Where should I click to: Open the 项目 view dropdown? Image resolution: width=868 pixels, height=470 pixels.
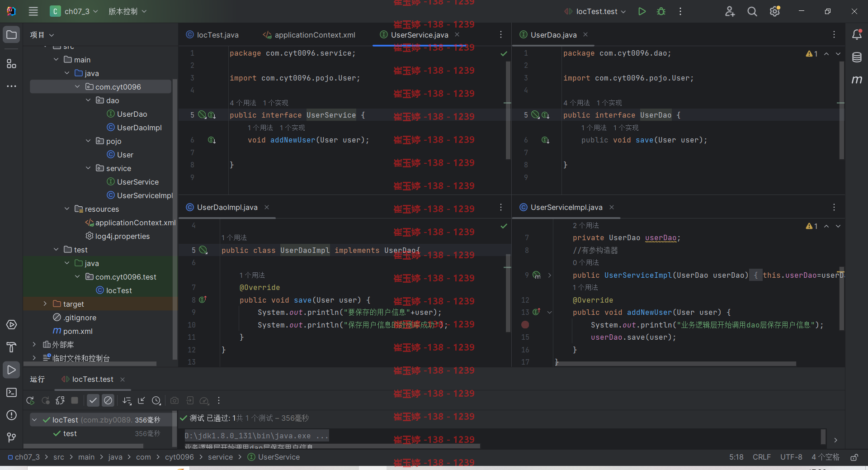(x=42, y=35)
